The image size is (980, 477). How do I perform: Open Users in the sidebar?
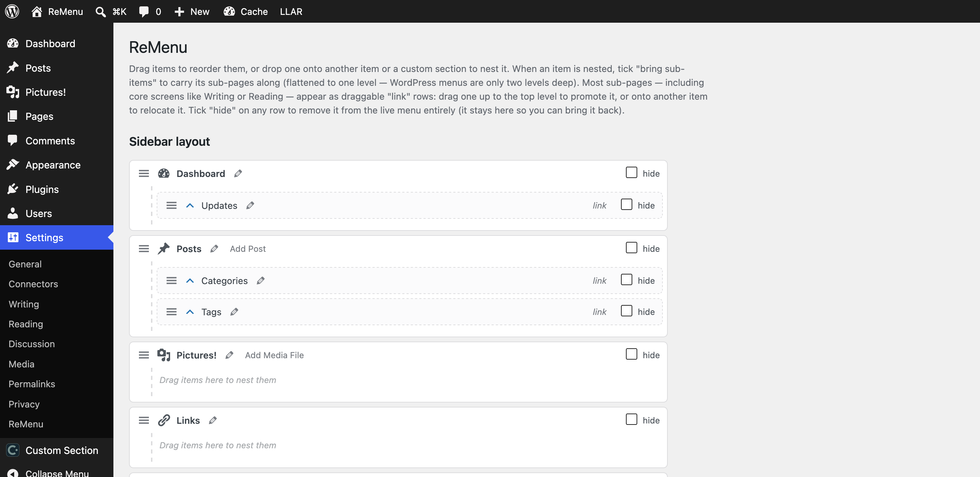(57, 213)
